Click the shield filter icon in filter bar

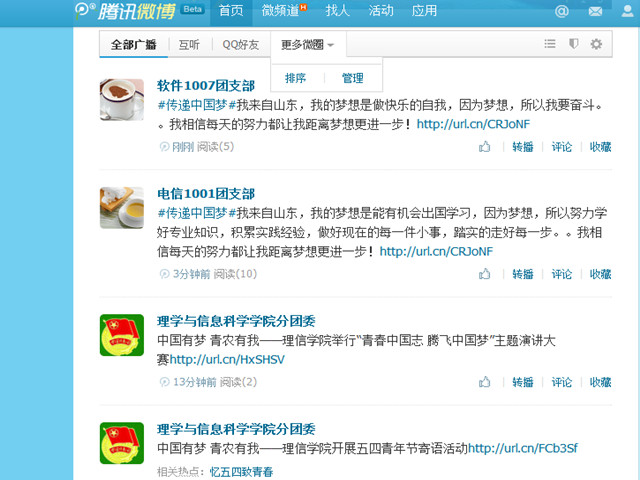pos(573,44)
